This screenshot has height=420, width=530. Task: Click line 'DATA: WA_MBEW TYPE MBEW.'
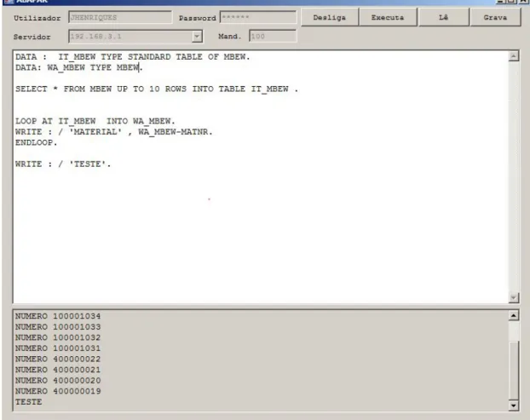click(79, 67)
